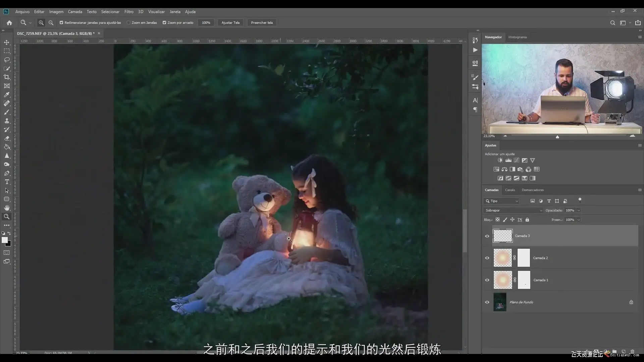Select the Clone Stamp tool

[x=7, y=121]
